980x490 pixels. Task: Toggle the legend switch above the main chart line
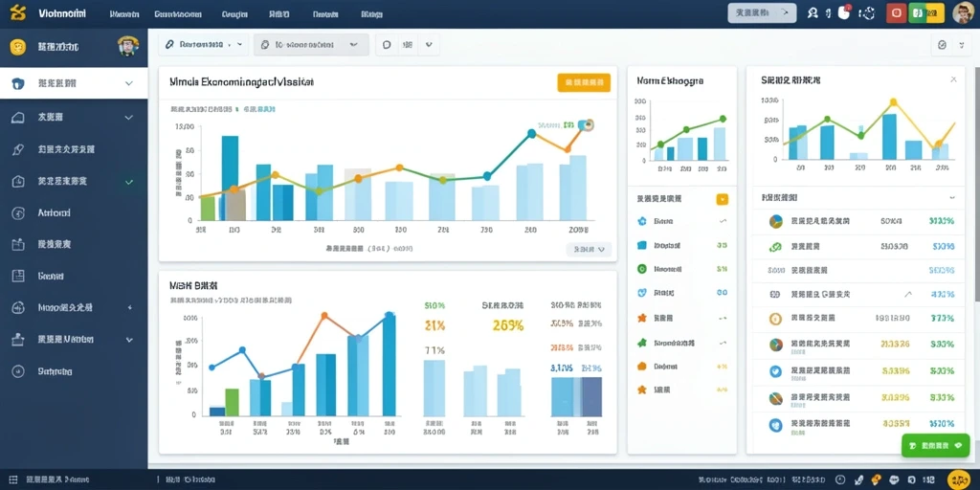[x=587, y=125]
